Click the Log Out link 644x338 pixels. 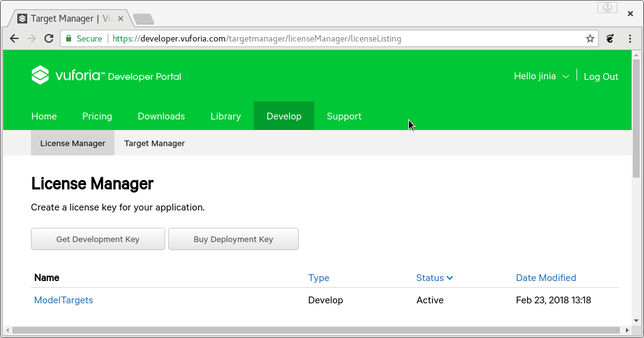click(x=601, y=77)
